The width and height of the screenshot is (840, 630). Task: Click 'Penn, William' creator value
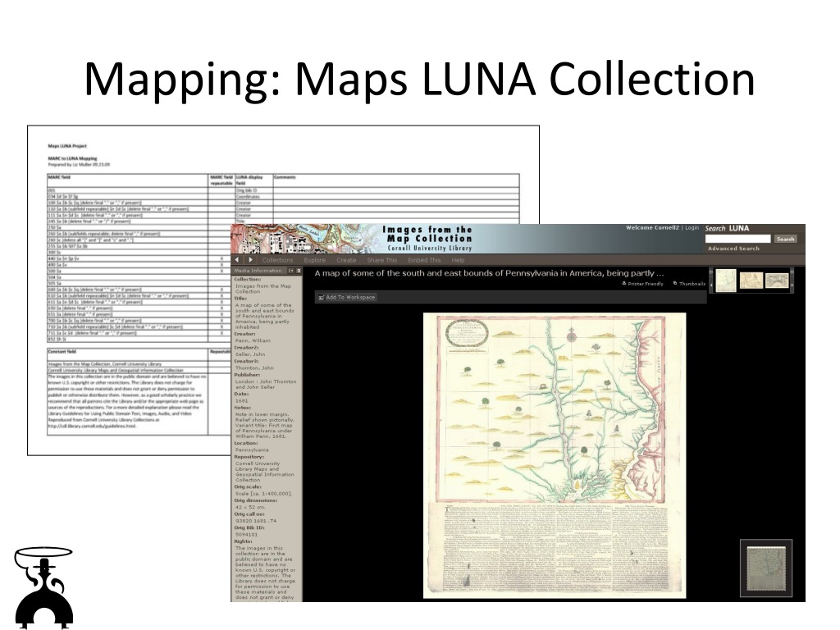(x=253, y=340)
